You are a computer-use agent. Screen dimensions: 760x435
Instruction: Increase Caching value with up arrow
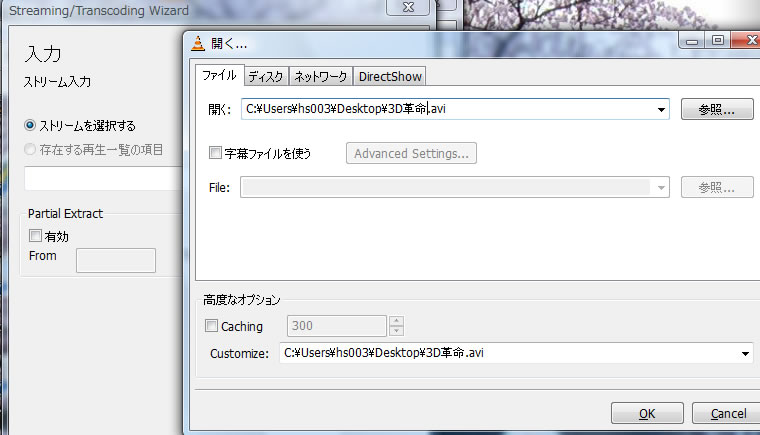click(396, 321)
